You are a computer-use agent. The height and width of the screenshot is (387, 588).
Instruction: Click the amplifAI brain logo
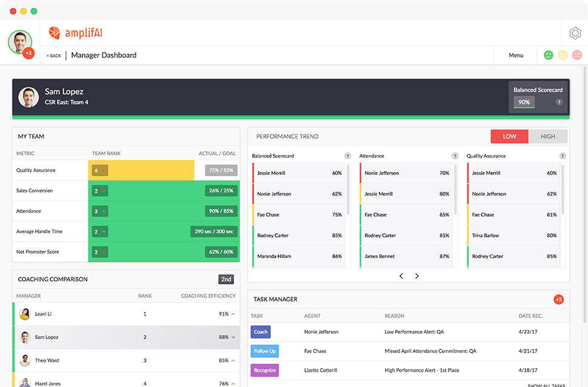[x=55, y=33]
